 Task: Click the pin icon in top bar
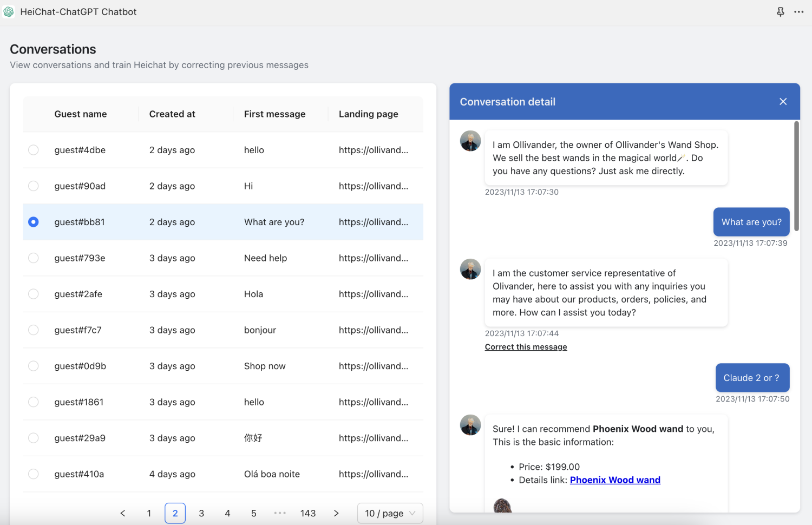pyautogui.click(x=780, y=12)
